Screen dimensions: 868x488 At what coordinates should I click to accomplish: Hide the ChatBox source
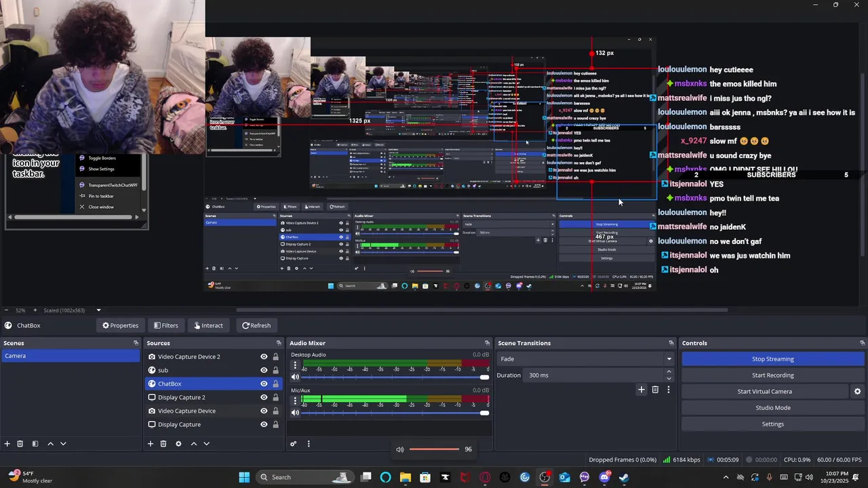point(264,384)
